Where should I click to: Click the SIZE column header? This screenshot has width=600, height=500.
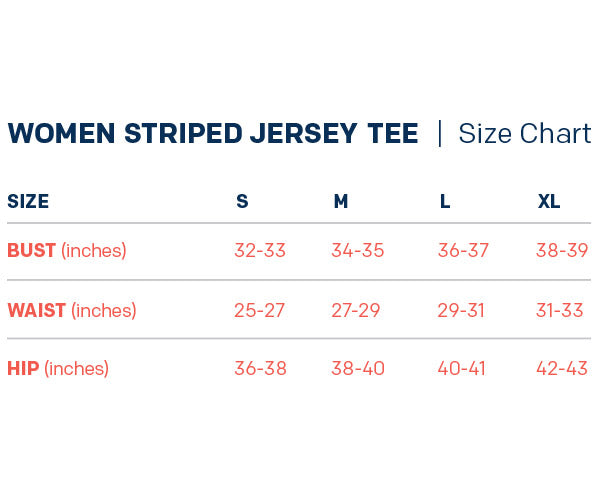28,202
